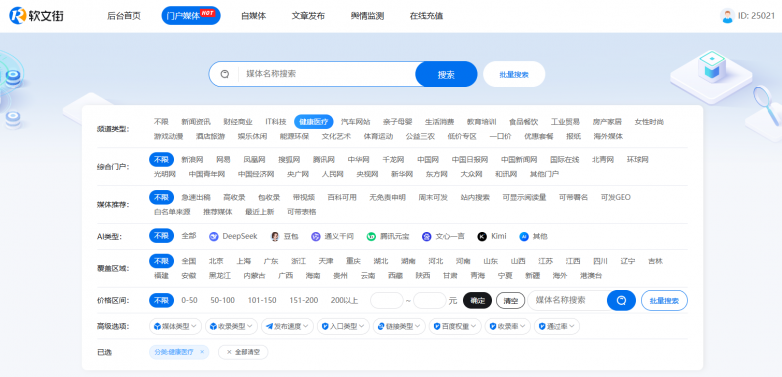Pick 不限 in the 媒体推荐 row
The image size is (782, 377).
(x=161, y=197)
